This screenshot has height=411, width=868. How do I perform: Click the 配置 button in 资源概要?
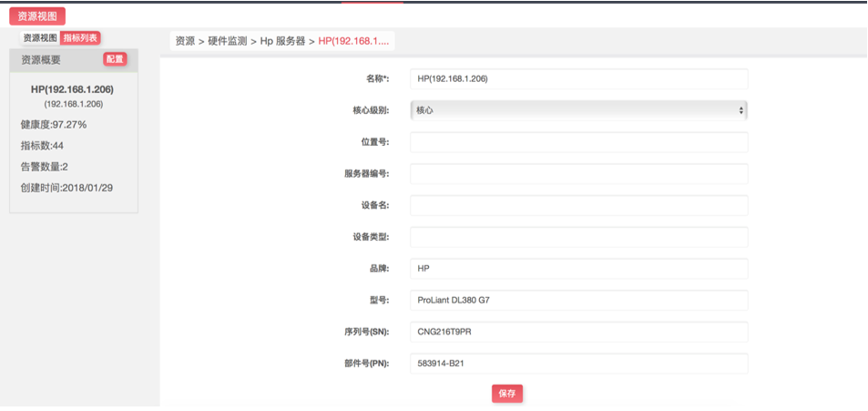coord(115,59)
